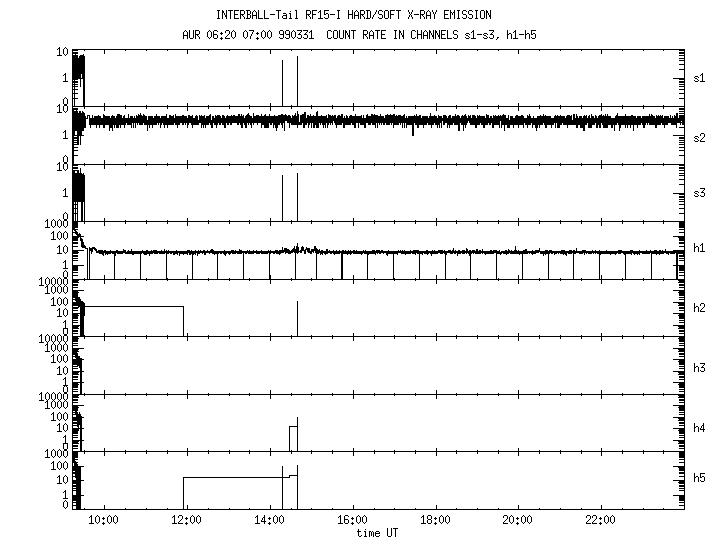Click the s1 channel label
The width and height of the screenshot is (720, 550).
pyautogui.click(x=700, y=78)
